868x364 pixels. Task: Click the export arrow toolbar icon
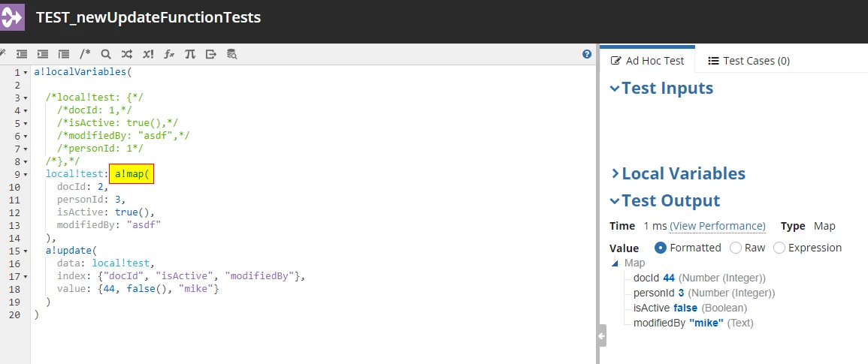tap(211, 54)
